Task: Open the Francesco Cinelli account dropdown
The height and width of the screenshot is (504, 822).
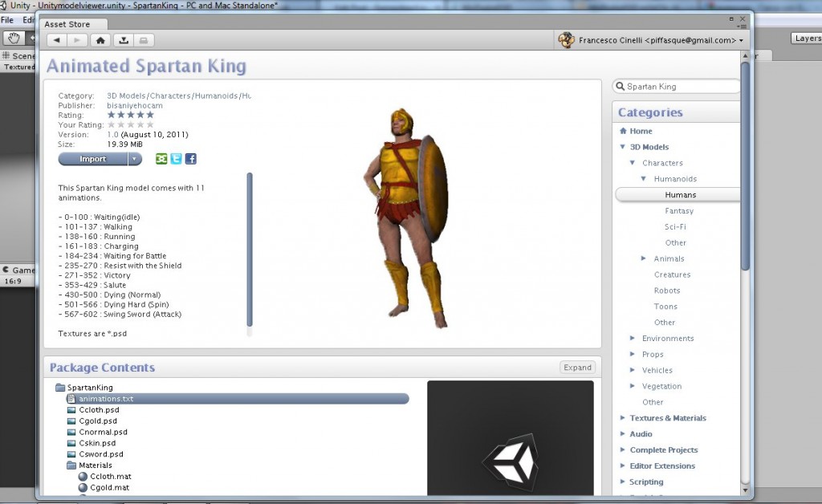Action: click(x=741, y=39)
